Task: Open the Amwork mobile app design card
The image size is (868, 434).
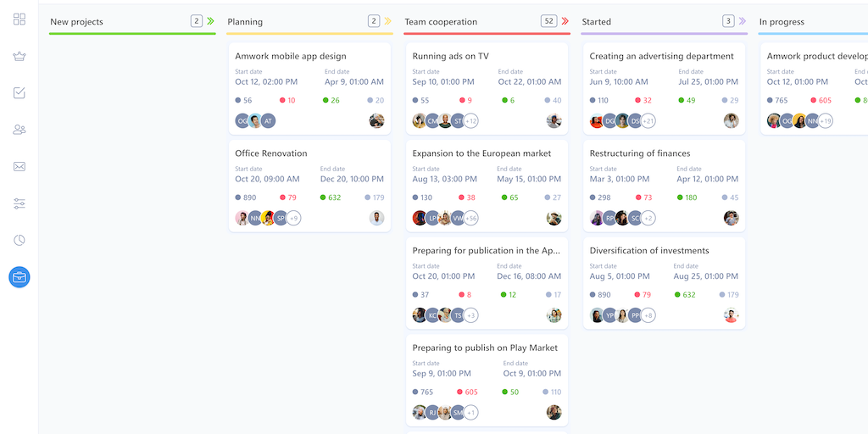Action: (290, 56)
